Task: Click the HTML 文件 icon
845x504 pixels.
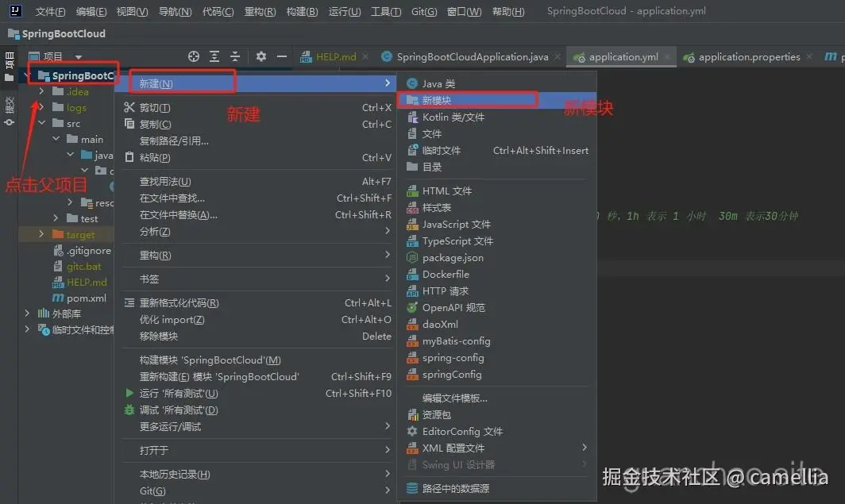Action: pos(412,190)
